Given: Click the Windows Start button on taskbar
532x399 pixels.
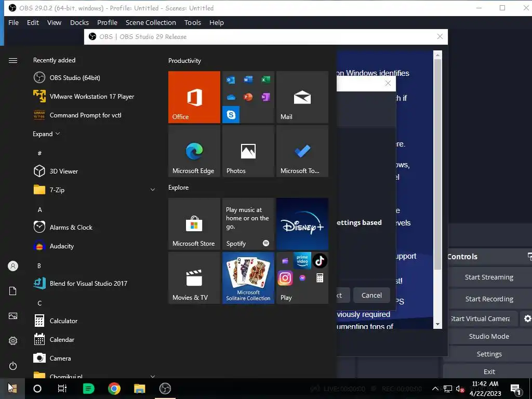Looking at the screenshot, I should [12, 388].
